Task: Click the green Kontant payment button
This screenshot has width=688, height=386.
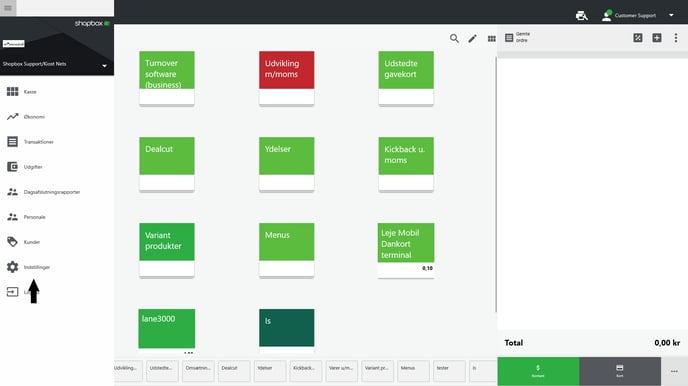Action: tap(538, 372)
